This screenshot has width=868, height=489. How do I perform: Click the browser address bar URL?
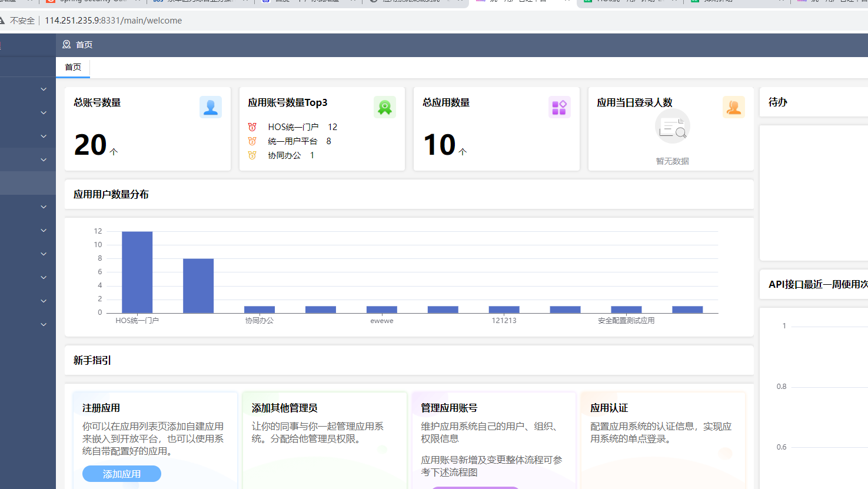[x=113, y=21]
